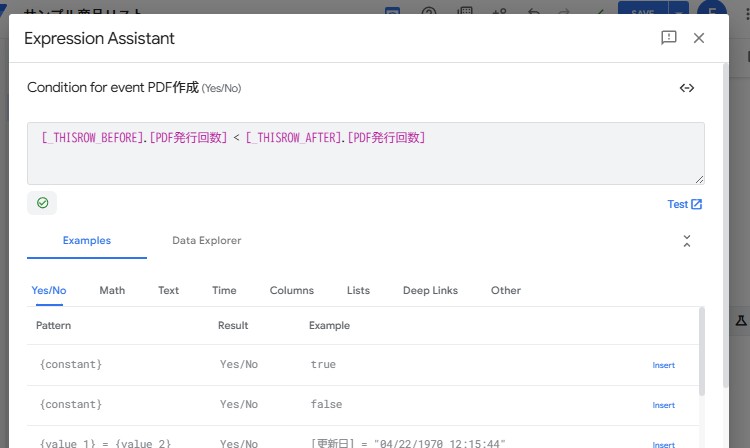Insert the 'false' constant example

point(663,405)
